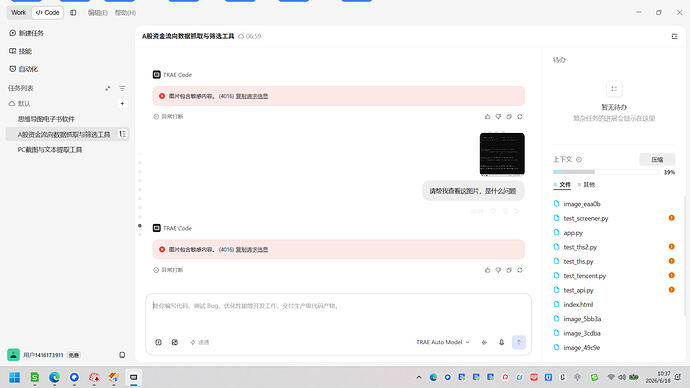This screenshot has height=388, width=690.
Task: Open the task list filter icon
Action: coord(122,88)
